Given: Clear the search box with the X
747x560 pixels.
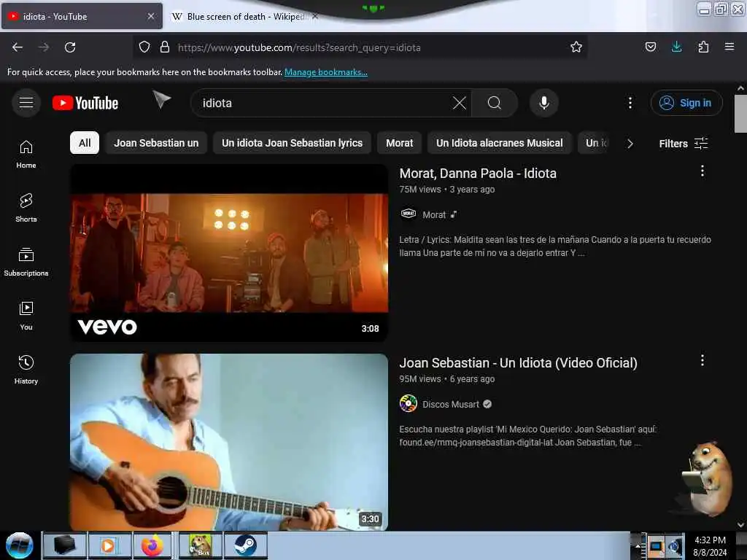Looking at the screenshot, I should click(x=460, y=103).
